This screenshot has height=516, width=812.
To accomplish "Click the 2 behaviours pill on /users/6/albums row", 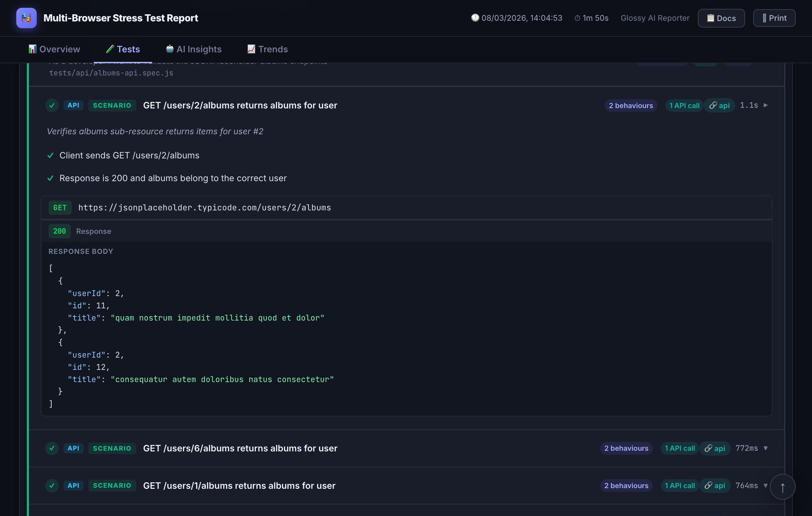I will tap(626, 448).
